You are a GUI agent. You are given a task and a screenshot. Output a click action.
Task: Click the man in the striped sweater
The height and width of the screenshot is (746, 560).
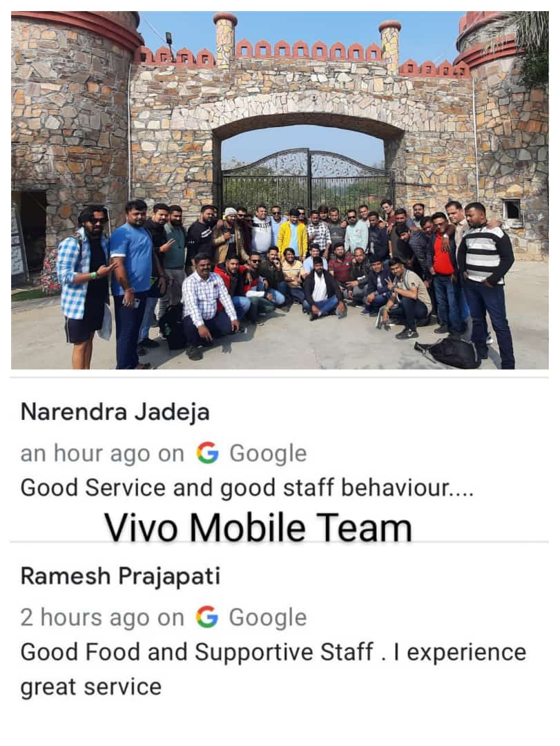coord(487,283)
